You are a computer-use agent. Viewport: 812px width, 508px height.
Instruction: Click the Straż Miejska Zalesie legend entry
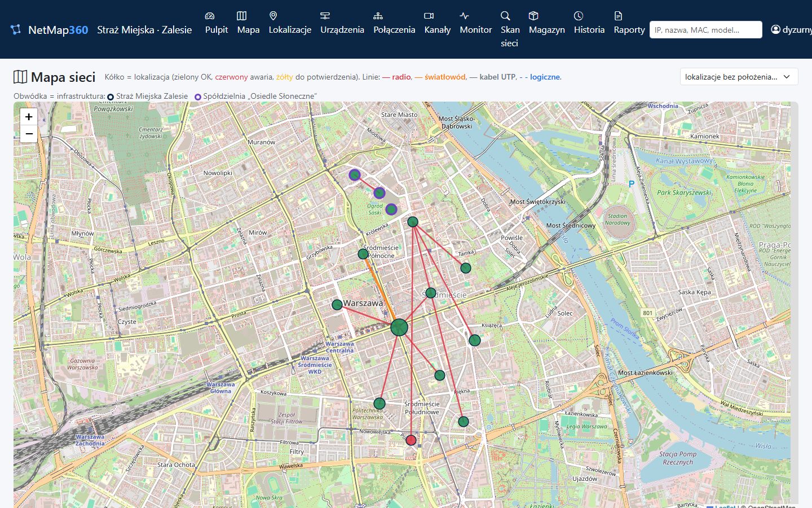click(148, 97)
